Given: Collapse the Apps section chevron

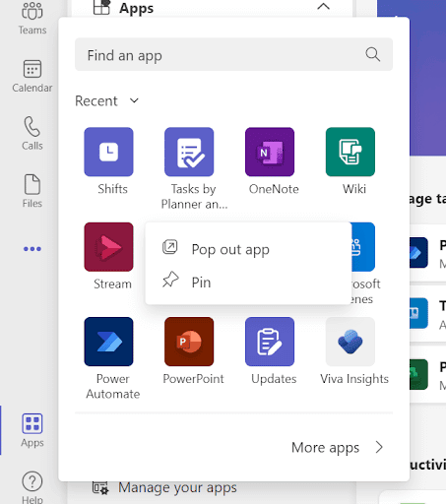Looking at the screenshot, I should pos(323,6).
